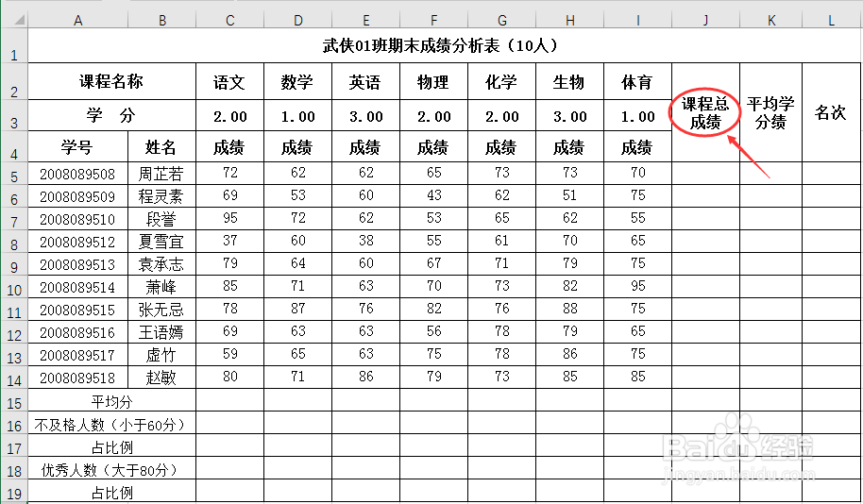This screenshot has height=504, width=863.
Task: Click the 学 分 label cell
Action: [111, 115]
